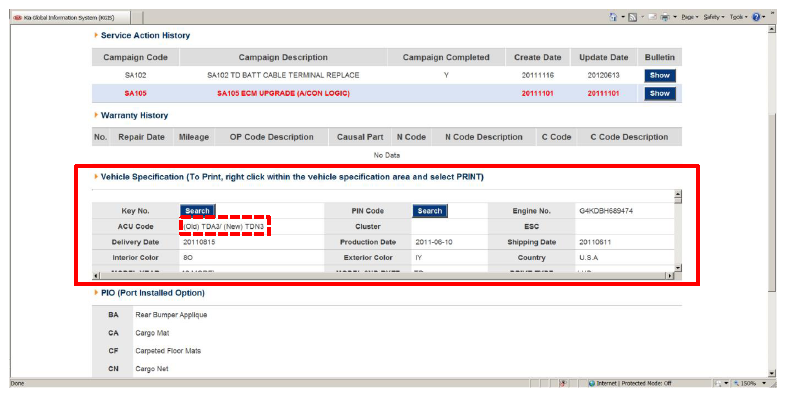Click the Cargo Net option row

click(x=151, y=369)
